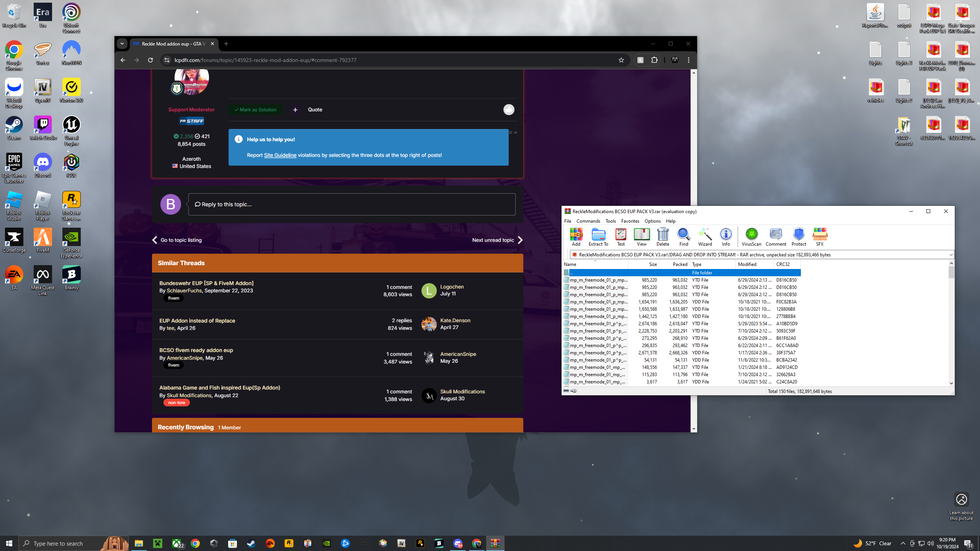The image size is (980, 551).
Task: Open Chrome tab search dropdown arrow
Action: [x=122, y=44]
